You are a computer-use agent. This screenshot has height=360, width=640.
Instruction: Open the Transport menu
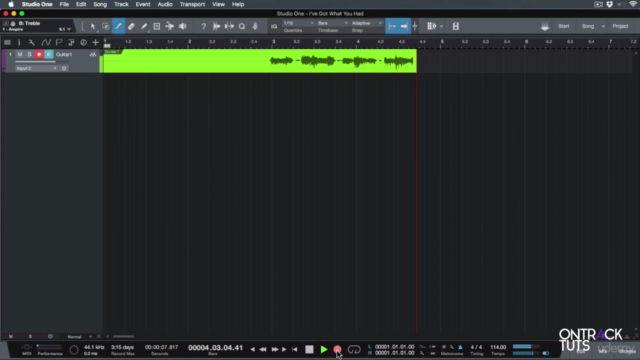click(192, 4)
